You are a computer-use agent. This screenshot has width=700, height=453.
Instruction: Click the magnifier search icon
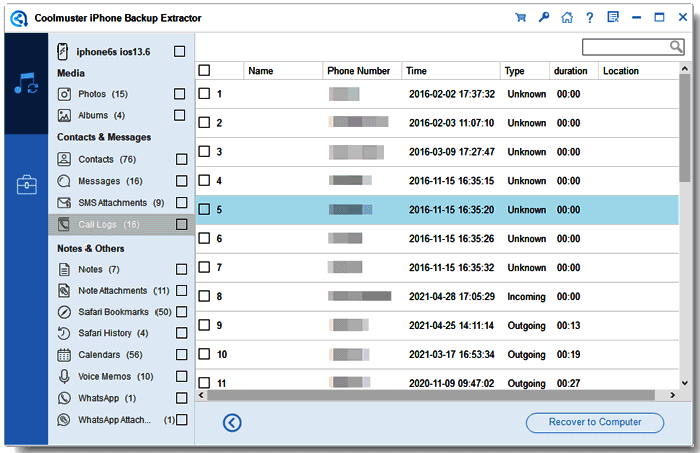676,46
